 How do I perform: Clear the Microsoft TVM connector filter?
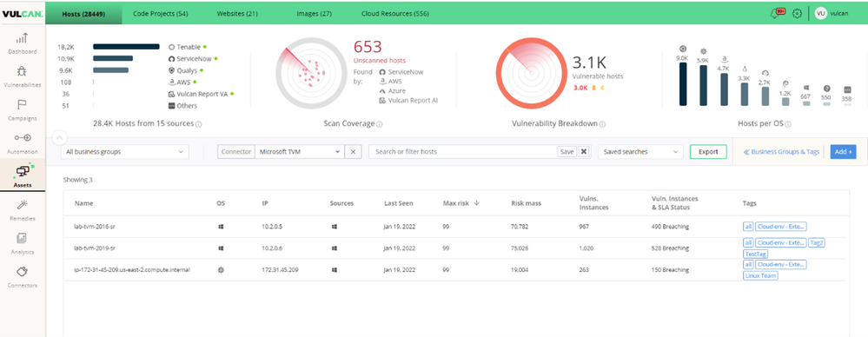click(353, 152)
